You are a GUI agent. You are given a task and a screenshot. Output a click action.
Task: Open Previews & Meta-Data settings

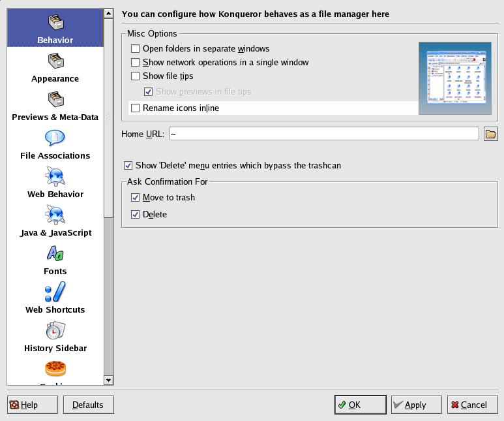(55, 106)
